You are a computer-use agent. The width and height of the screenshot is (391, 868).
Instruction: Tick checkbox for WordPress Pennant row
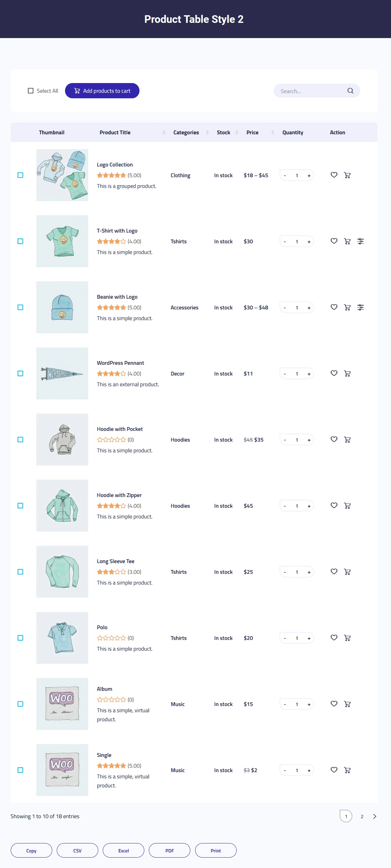20,373
